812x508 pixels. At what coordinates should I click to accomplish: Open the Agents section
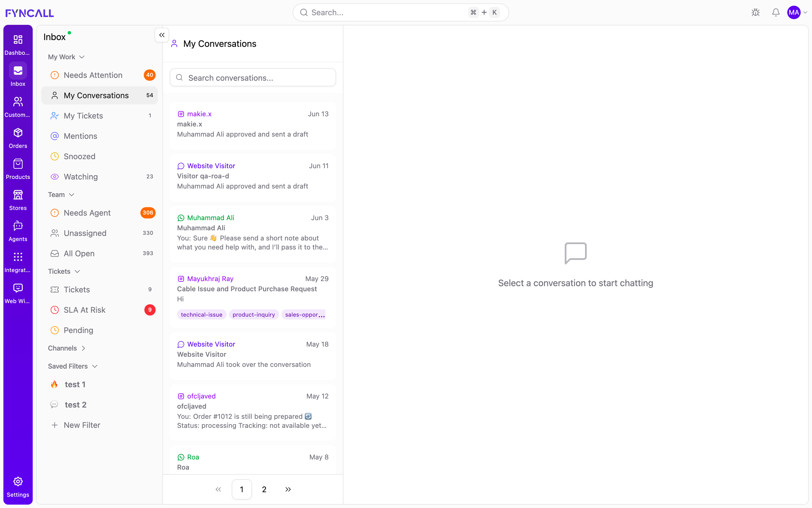(x=18, y=231)
